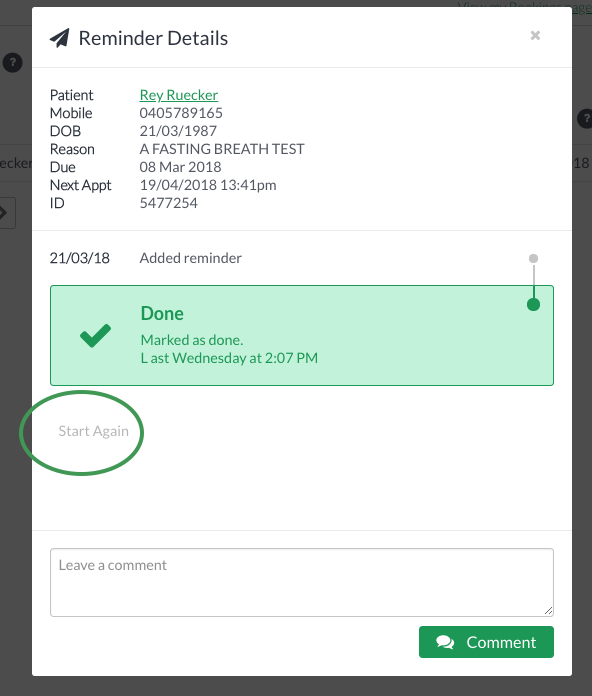Viewport: 592px width, 696px height.
Task: Open the View my Bookings page link
Action: 525,7
